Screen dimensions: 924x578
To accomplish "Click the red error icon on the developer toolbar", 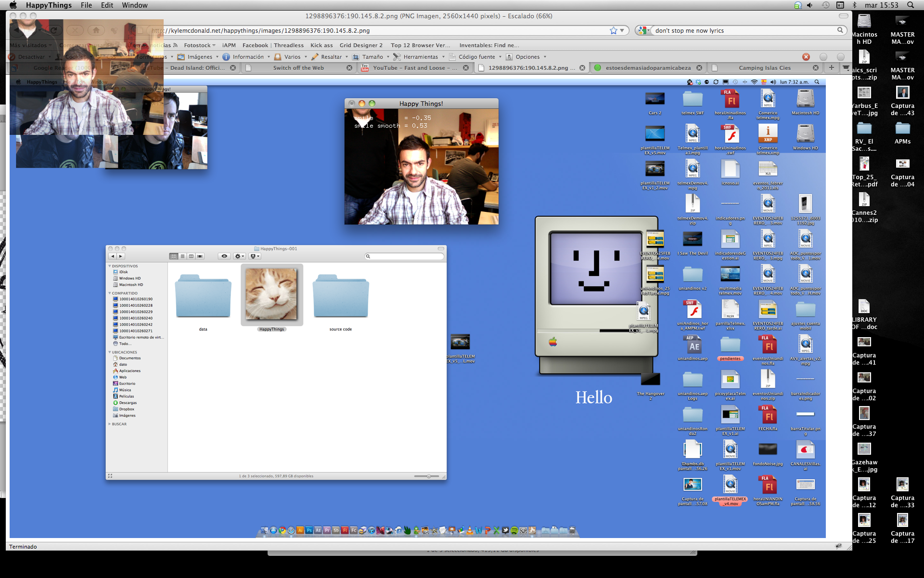I will coord(806,57).
